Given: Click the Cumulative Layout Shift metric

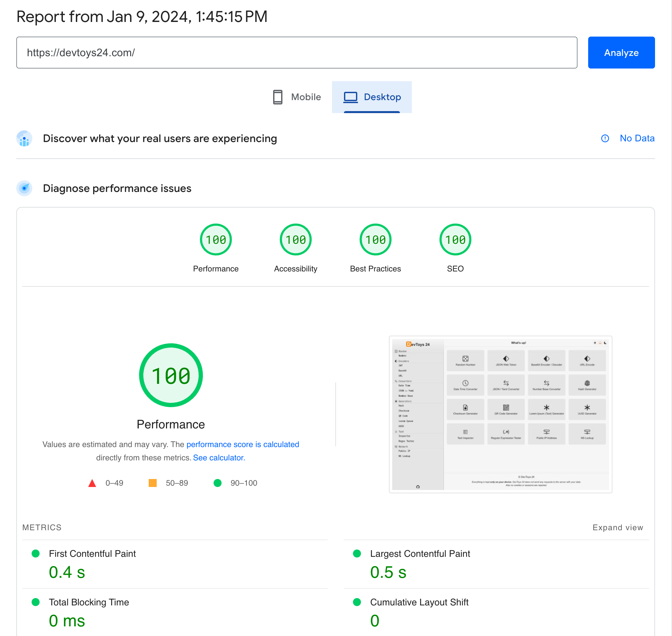Looking at the screenshot, I should tap(419, 602).
